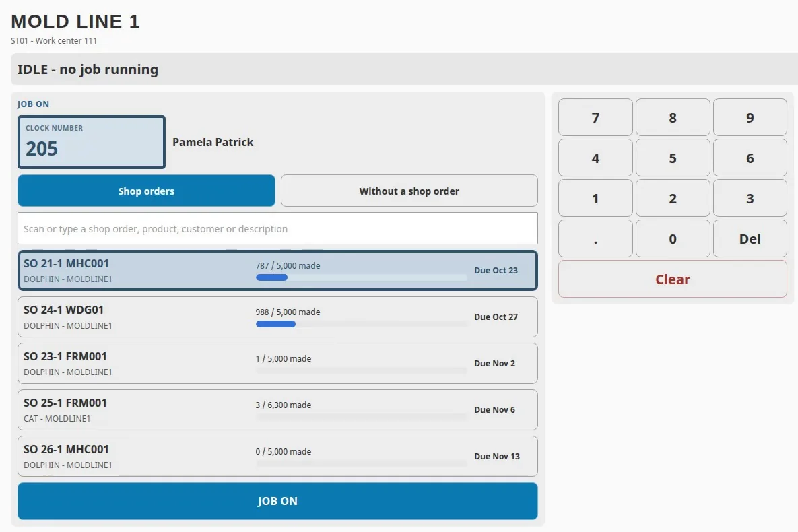Clear the keypad entry
The image size is (798, 532).
(672, 279)
